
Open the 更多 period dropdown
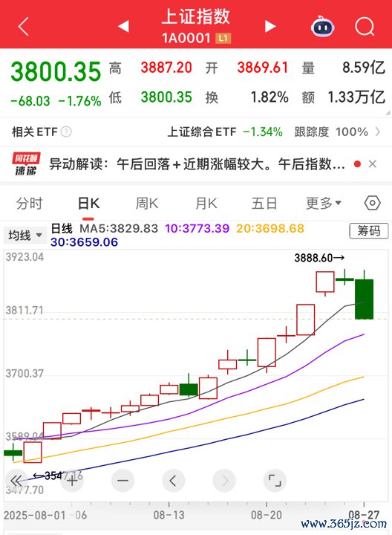(x=324, y=204)
